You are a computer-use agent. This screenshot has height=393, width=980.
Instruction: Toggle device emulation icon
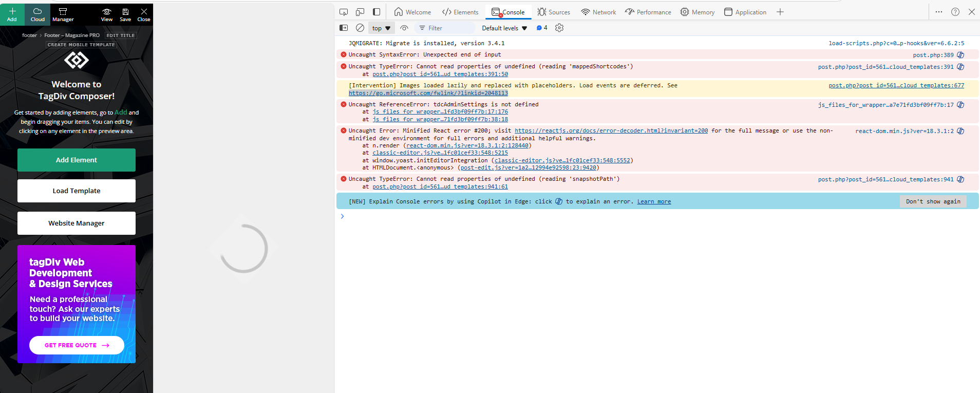coord(360,12)
